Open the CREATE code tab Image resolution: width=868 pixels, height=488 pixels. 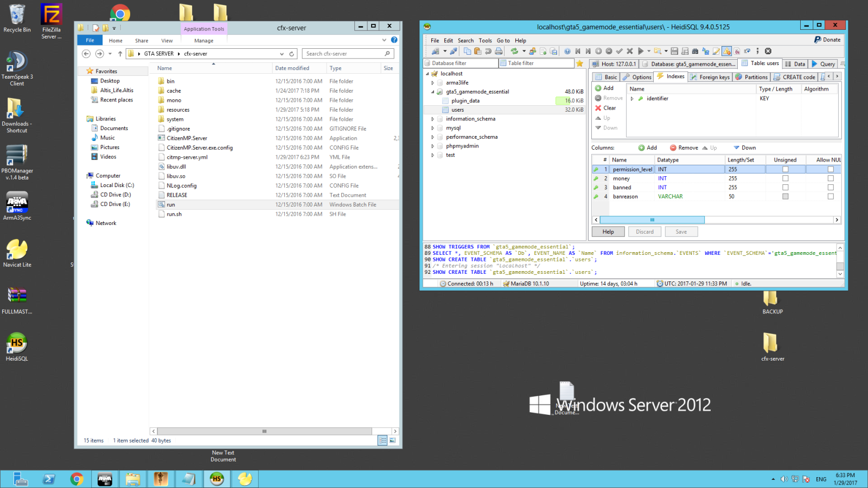794,77
